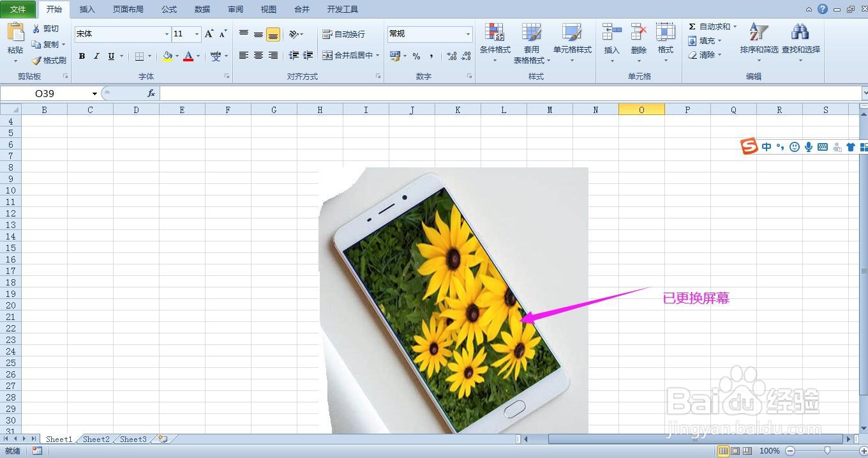
Task: Switch to the Insert (插入) tab
Action: tap(87, 10)
